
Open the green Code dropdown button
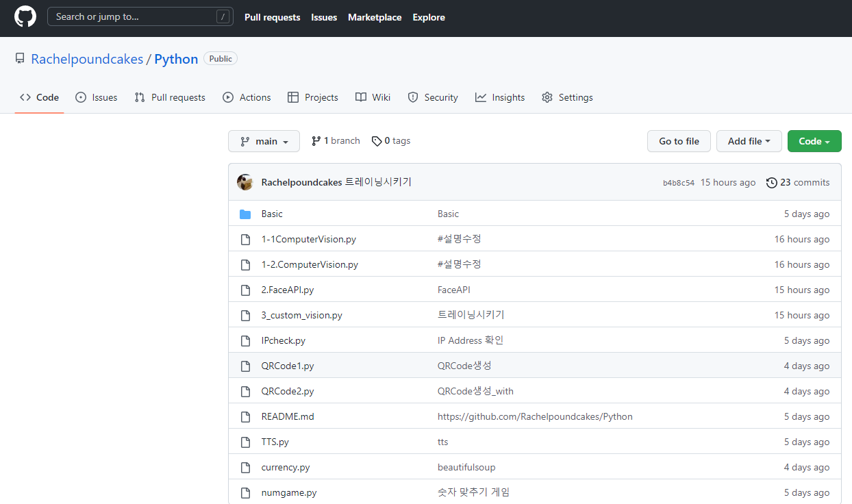point(814,141)
